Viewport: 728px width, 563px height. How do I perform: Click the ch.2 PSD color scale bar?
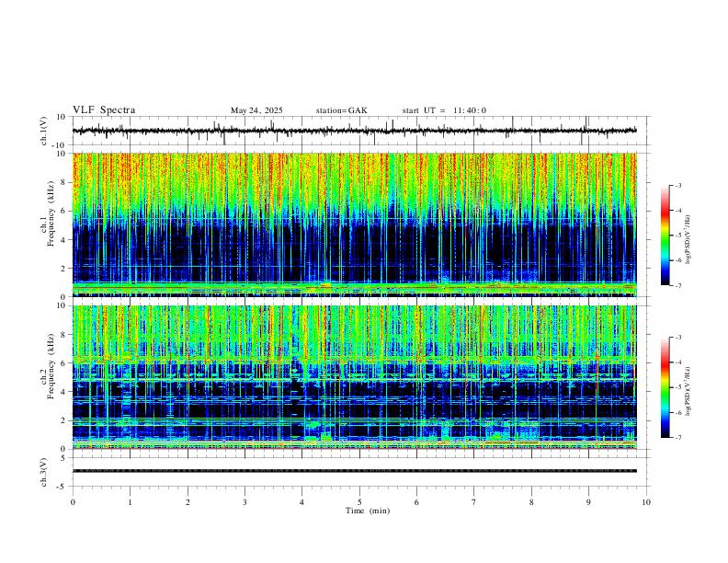click(x=665, y=387)
